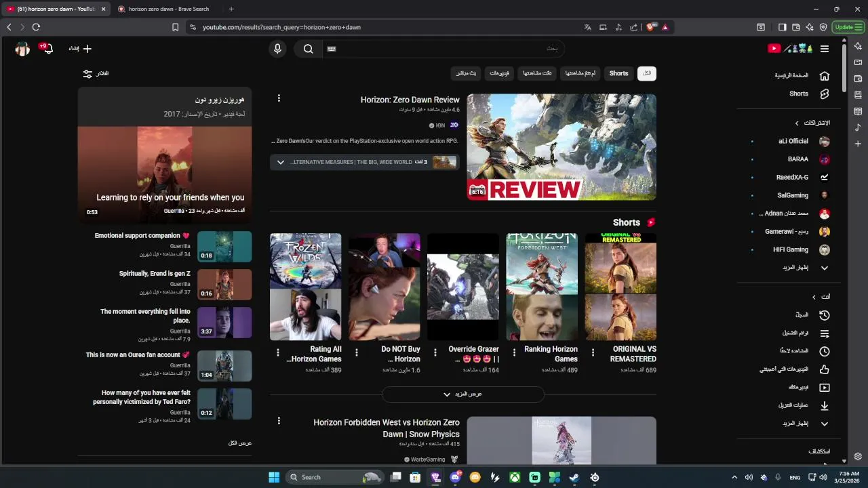868x488 pixels.
Task: Open the IGN channel link
Action: (440, 125)
